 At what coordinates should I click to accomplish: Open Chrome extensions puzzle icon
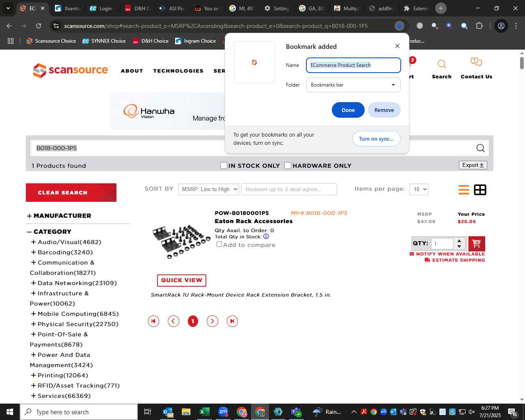point(479,26)
